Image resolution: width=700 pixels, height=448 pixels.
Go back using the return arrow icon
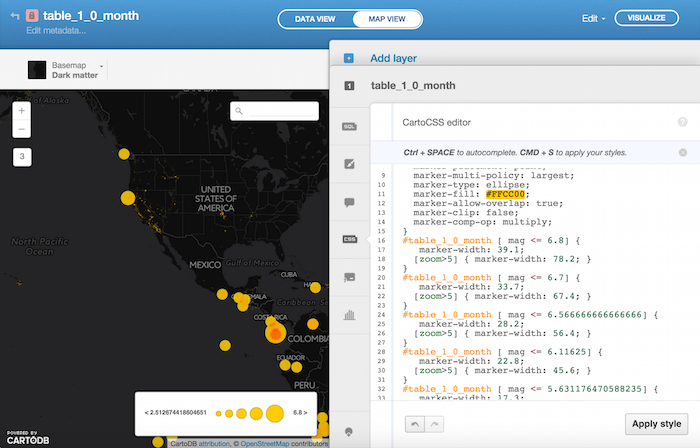coord(15,16)
